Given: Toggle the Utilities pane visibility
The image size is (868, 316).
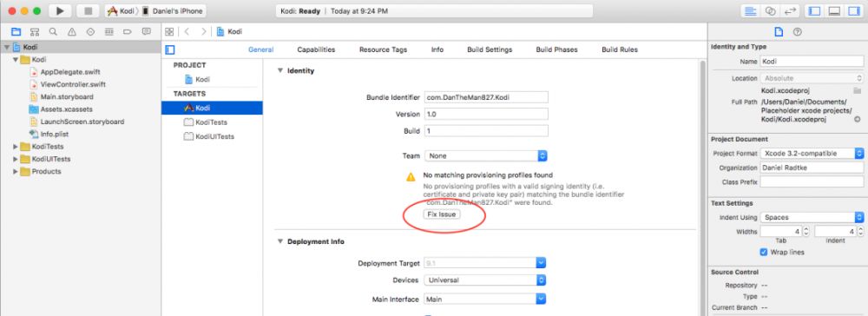Looking at the screenshot, I should (x=853, y=11).
